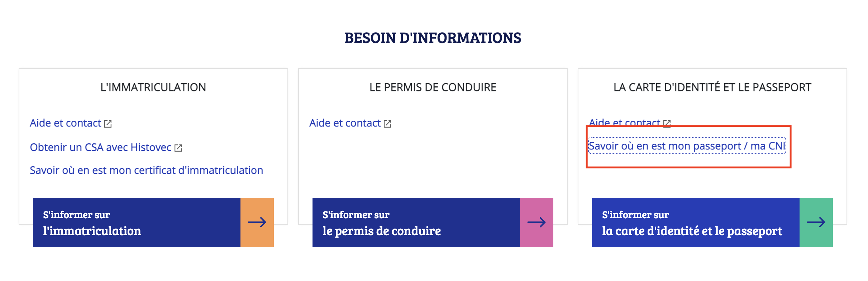Click external-link icon beside Histovec link

coord(178,148)
